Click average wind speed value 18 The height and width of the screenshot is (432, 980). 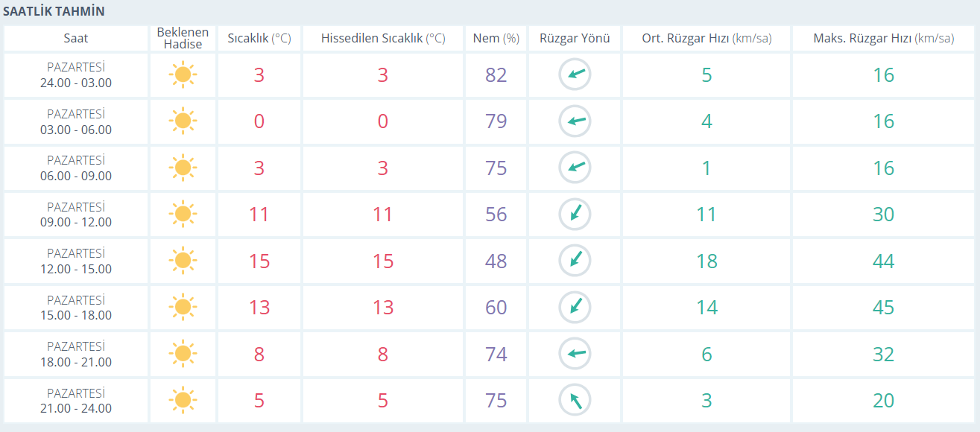pyautogui.click(x=706, y=261)
